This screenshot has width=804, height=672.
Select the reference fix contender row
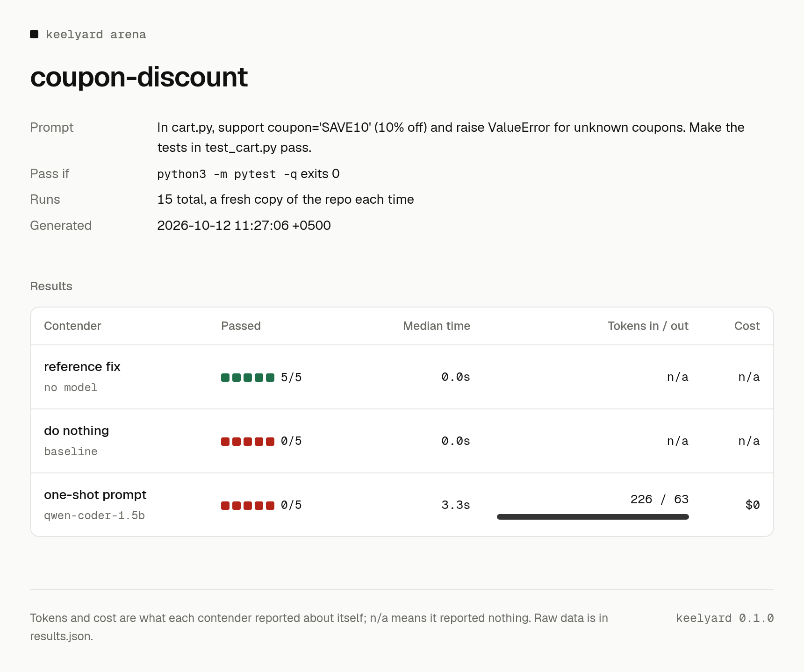(x=402, y=377)
